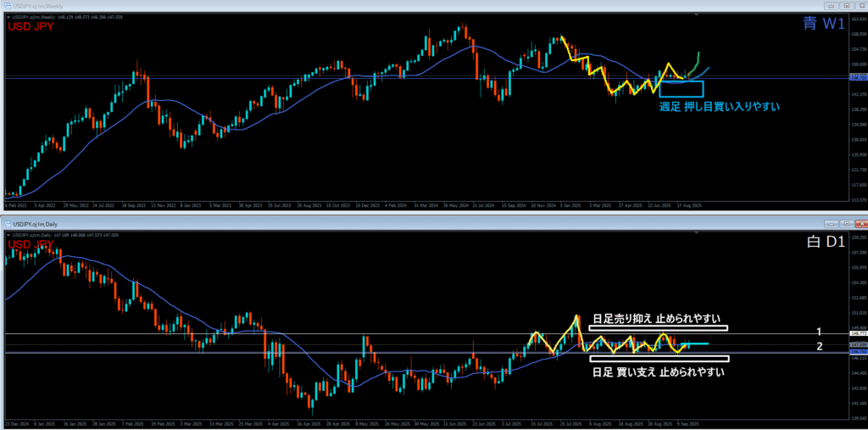Close the Weekly chart window

click(861, 6)
